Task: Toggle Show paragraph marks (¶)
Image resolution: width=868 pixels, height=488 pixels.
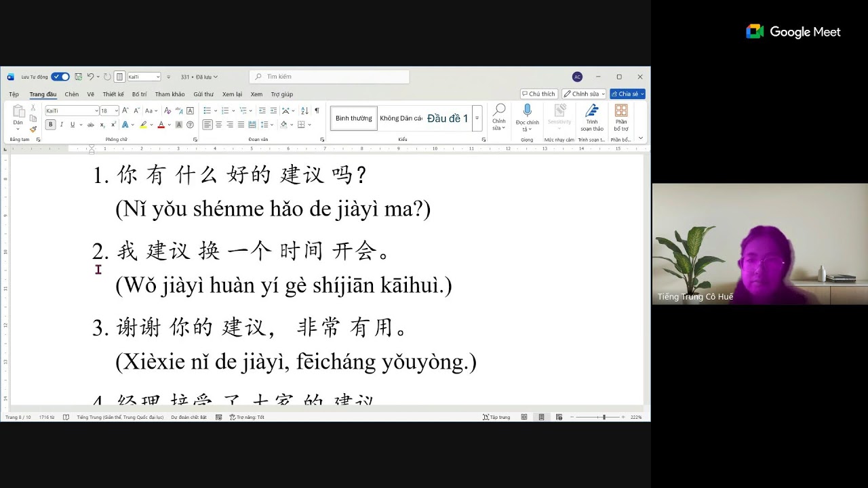Action: (317, 110)
